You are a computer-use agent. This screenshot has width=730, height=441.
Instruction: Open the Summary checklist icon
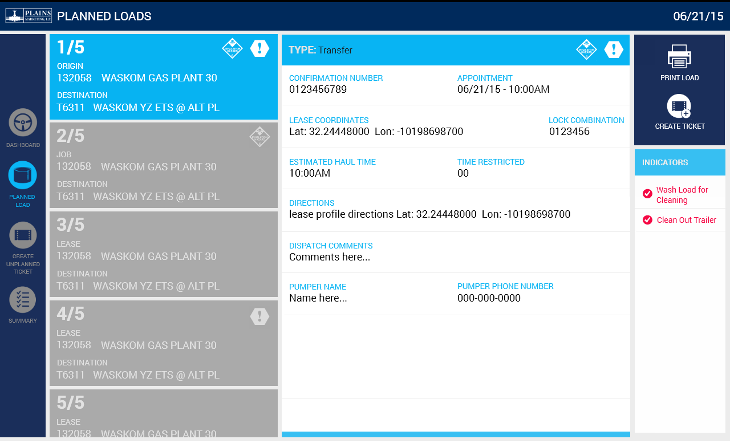[x=22, y=299]
